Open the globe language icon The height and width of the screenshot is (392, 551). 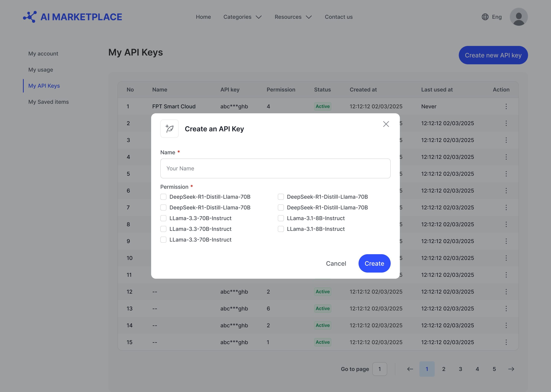(x=485, y=17)
